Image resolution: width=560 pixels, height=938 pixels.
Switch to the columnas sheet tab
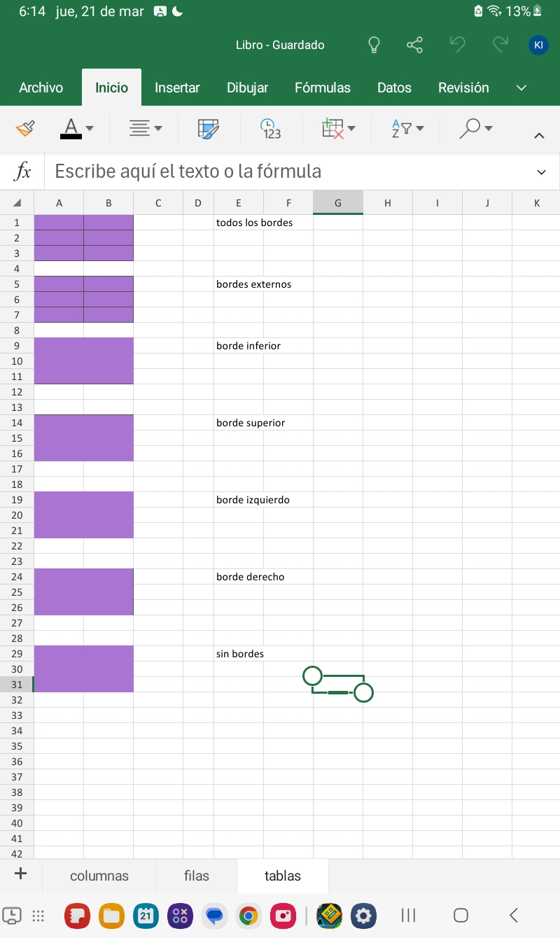pos(99,876)
